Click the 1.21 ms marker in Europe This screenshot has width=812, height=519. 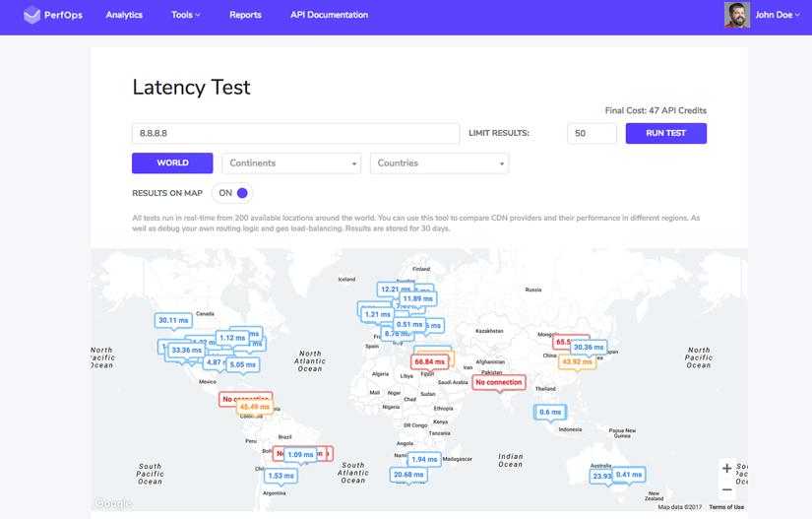(x=378, y=314)
